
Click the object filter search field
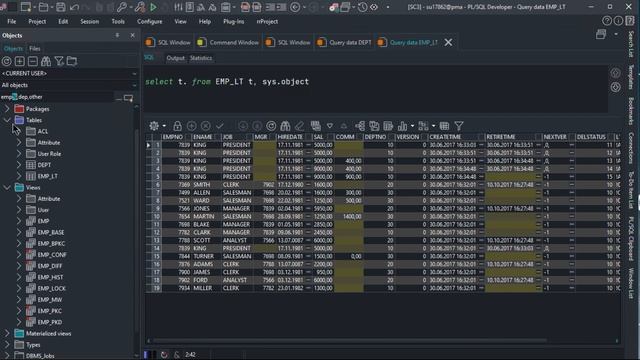click(57, 97)
